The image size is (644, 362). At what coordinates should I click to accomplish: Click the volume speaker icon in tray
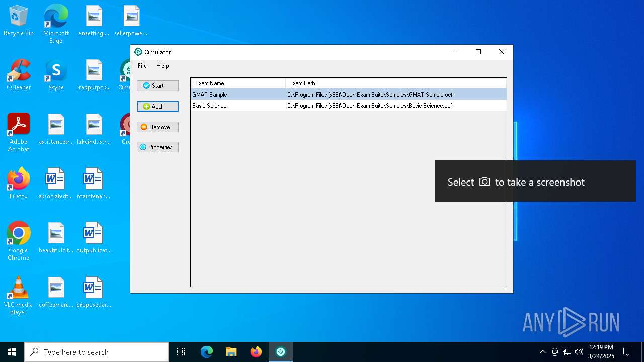click(x=579, y=352)
